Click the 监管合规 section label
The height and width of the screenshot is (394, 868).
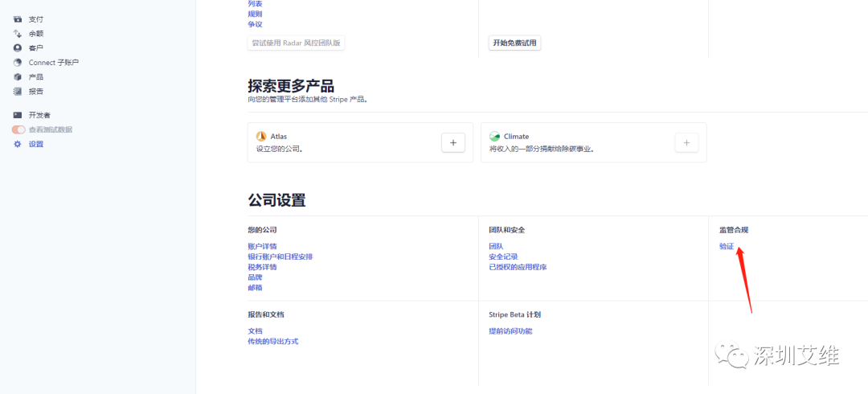(734, 229)
